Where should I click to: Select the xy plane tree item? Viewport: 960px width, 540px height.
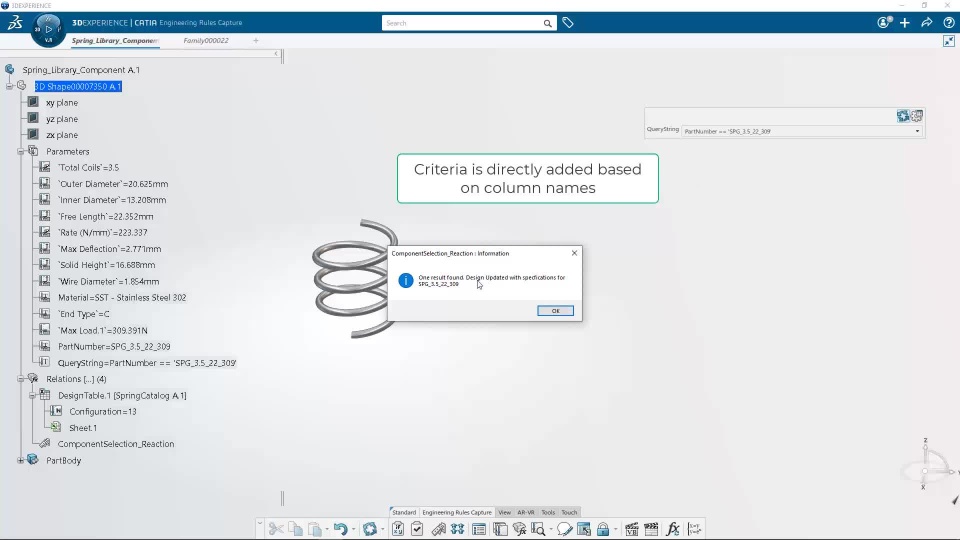coord(62,103)
